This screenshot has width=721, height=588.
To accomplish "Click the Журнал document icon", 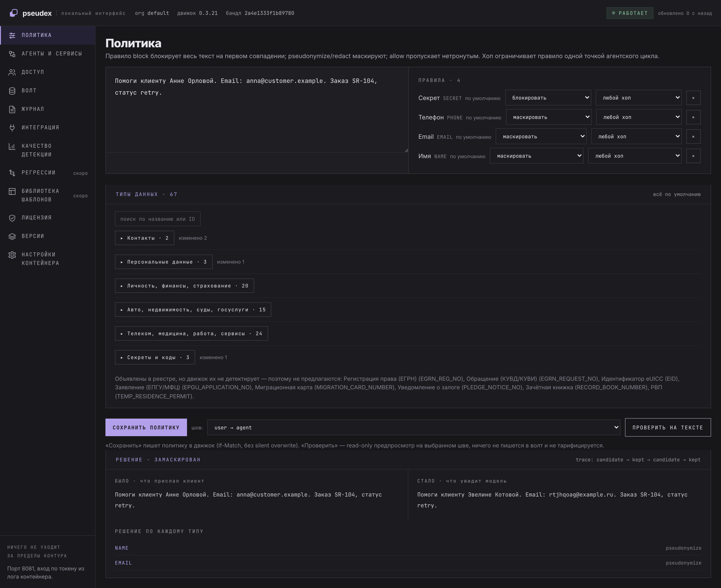I will point(12,109).
